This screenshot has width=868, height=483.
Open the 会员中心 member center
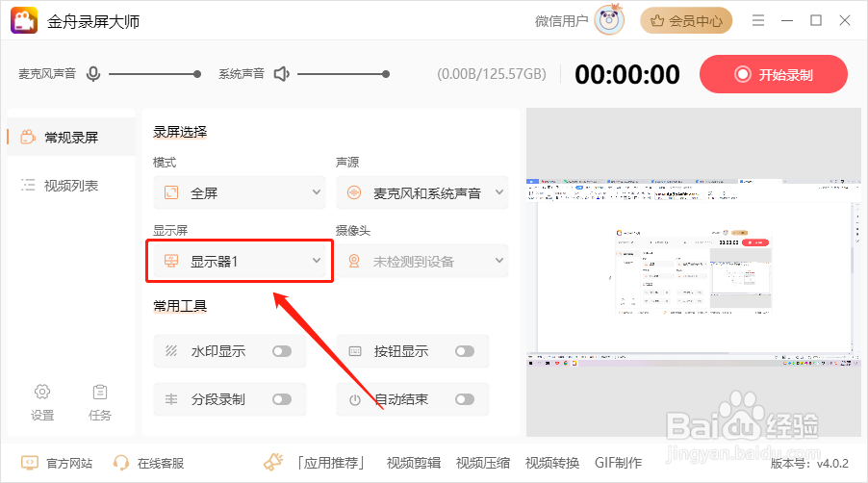(686, 21)
